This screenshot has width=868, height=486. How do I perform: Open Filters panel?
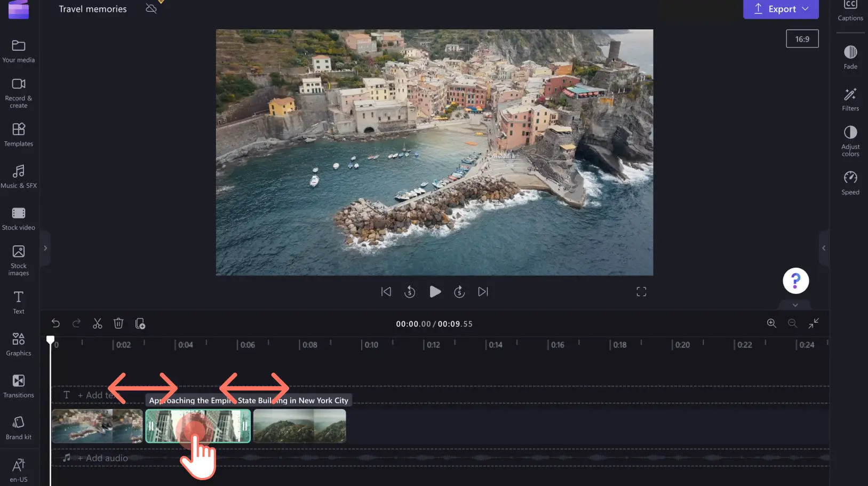pyautogui.click(x=850, y=99)
